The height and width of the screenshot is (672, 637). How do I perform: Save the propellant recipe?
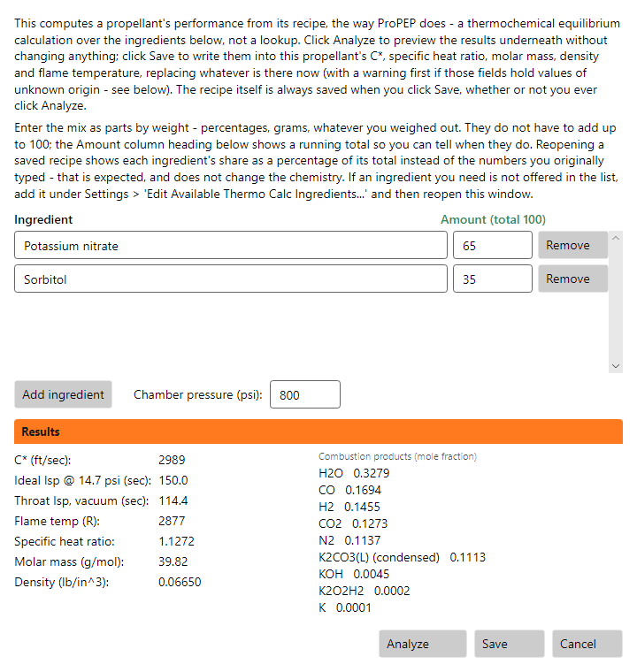click(x=510, y=644)
